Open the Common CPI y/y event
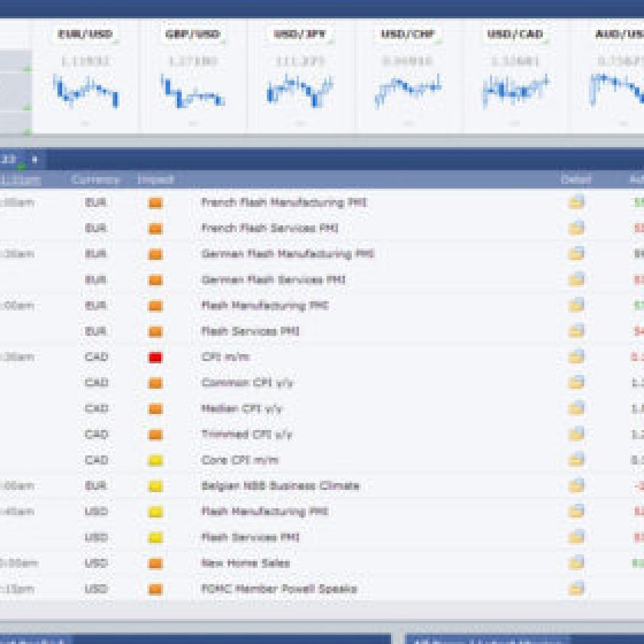Viewport: 644px width, 644px height. point(248,383)
